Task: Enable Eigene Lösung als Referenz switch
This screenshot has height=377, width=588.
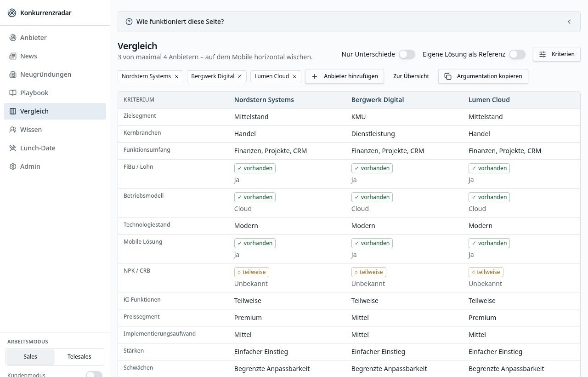Action: [517, 54]
